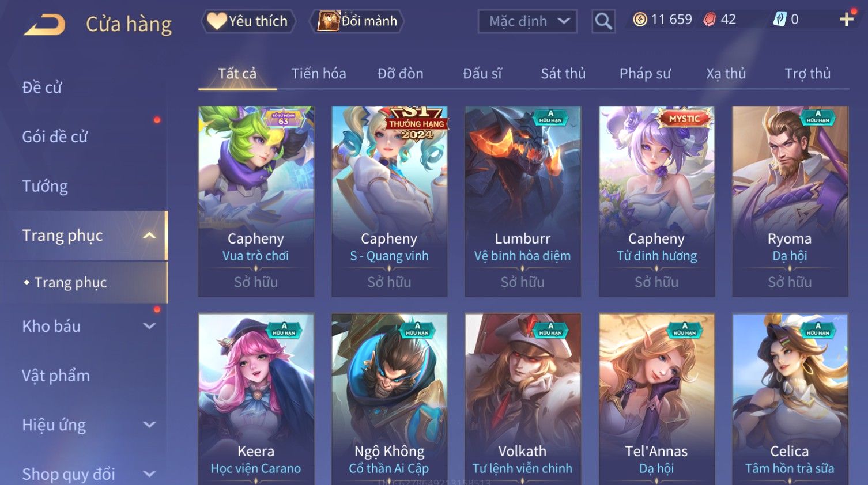Select the Sát thủ tab
Screen dimensions: 868x485
pos(563,74)
